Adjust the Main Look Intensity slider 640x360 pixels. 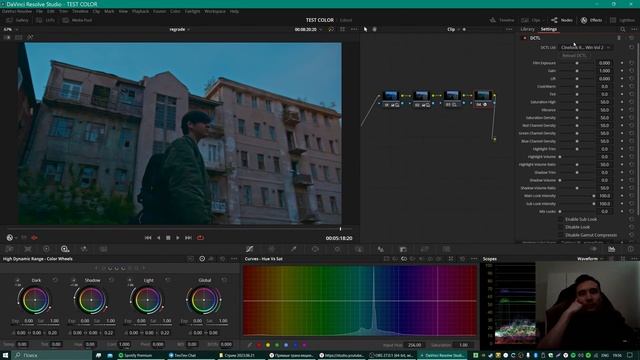tap(577, 196)
